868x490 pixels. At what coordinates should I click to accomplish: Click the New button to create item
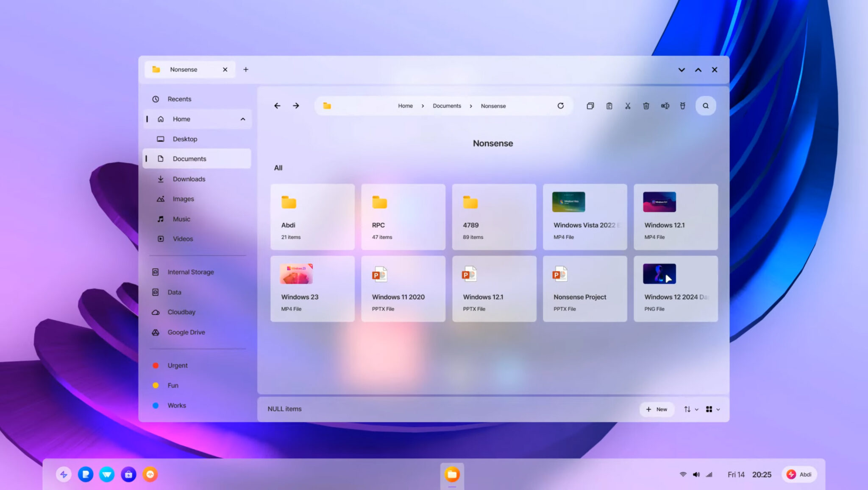click(x=657, y=409)
